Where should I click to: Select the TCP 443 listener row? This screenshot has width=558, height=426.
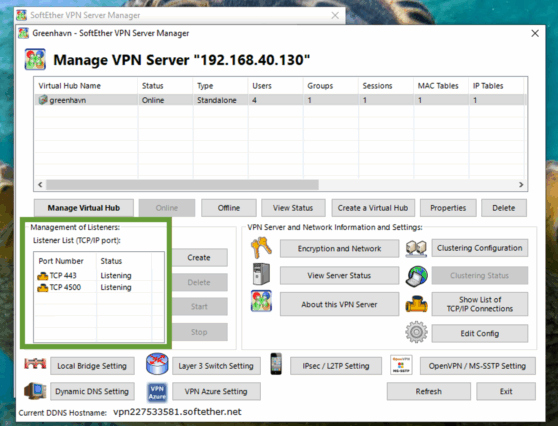[x=99, y=275]
